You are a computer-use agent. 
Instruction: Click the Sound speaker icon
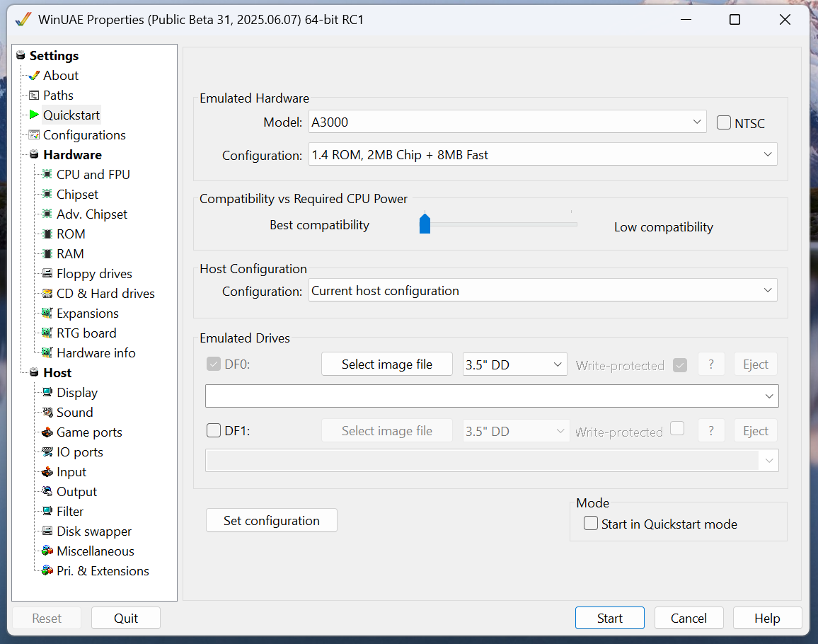[x=47, y=413]
